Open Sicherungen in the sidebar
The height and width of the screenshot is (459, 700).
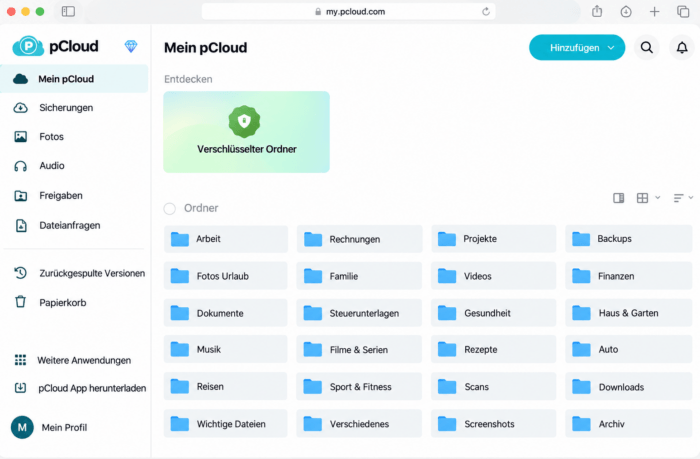coord(66,108)
